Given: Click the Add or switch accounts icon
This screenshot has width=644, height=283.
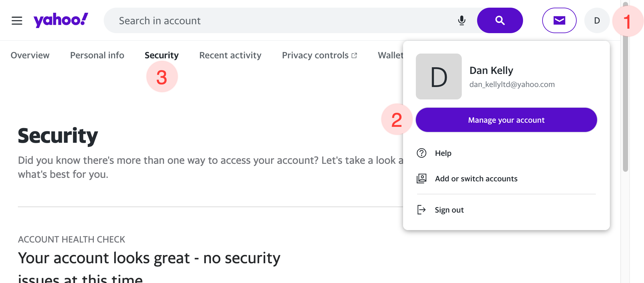Looking at the screenshot, I should (x=422, y=178).
